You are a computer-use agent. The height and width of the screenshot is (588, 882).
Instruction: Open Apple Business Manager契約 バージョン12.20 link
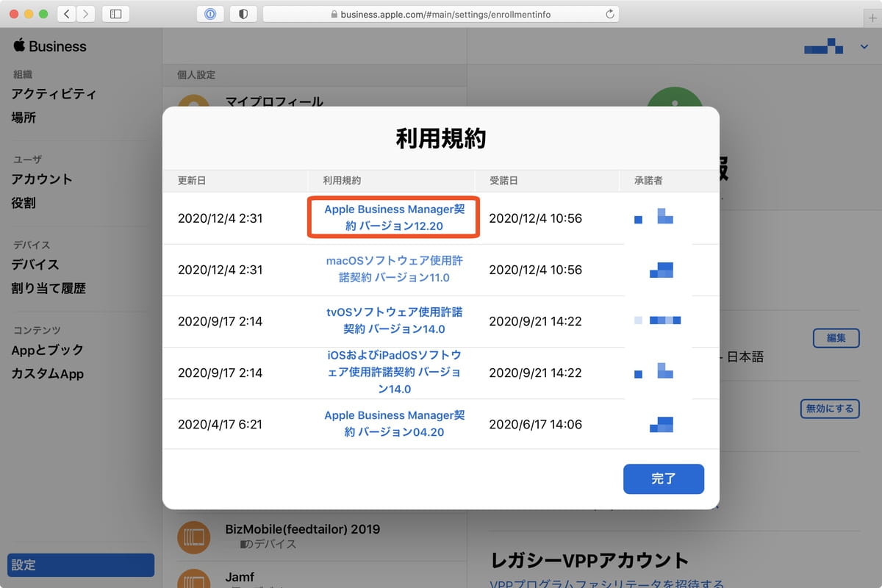point(395,218)
